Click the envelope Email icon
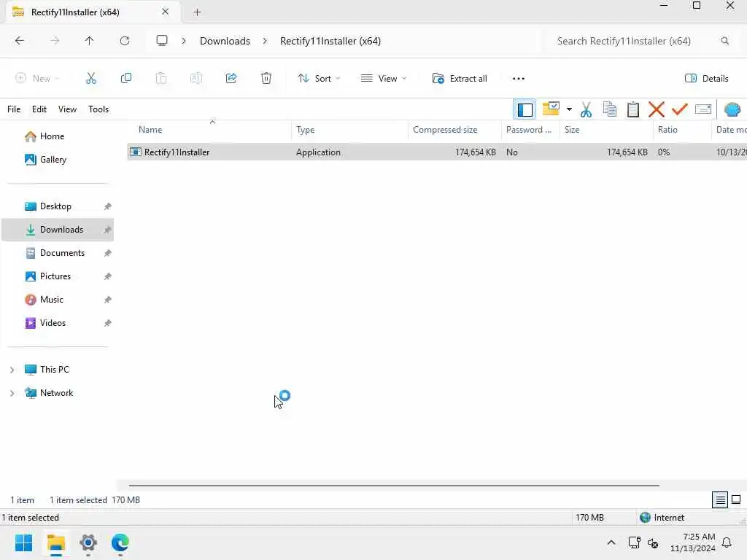The height and width of the screenshot is (560, 747). (703, 109)
